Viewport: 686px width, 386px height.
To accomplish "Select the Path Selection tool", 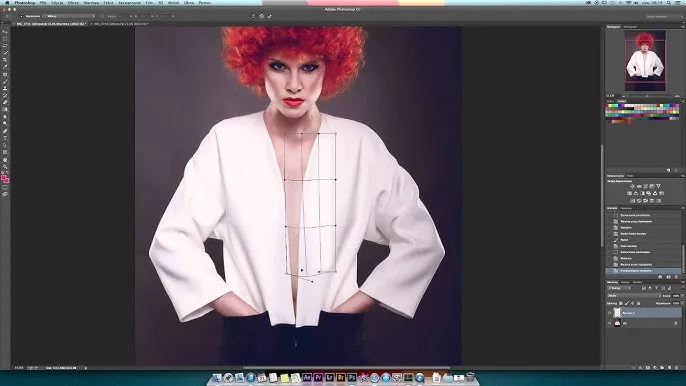I will point(5,145).
